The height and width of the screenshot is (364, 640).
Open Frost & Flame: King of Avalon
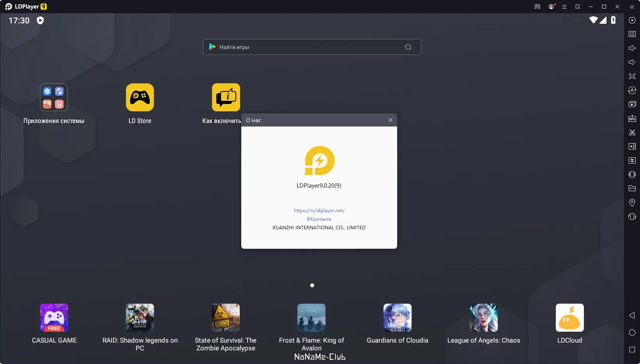click(311, 318)
